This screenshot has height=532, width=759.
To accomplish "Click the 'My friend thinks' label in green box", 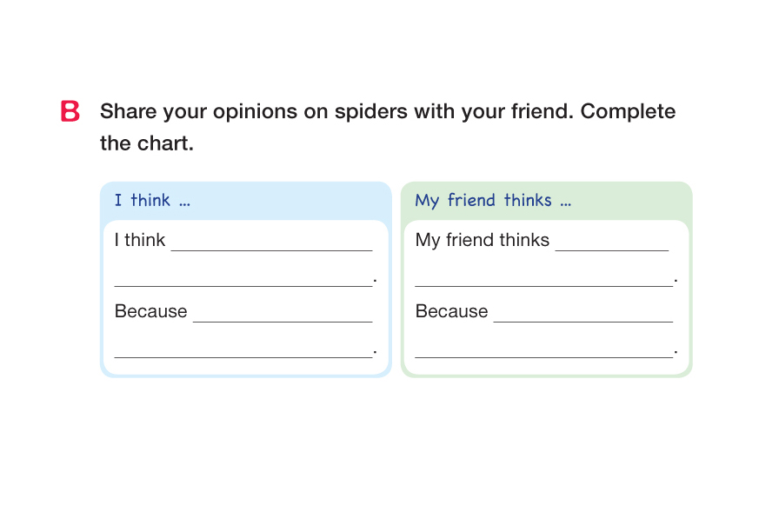I will [483, 240].
